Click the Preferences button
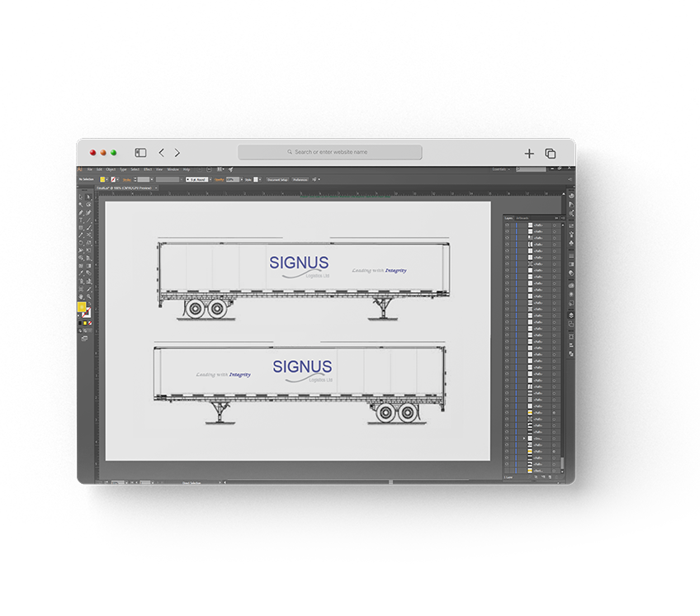 coord(300,179)
